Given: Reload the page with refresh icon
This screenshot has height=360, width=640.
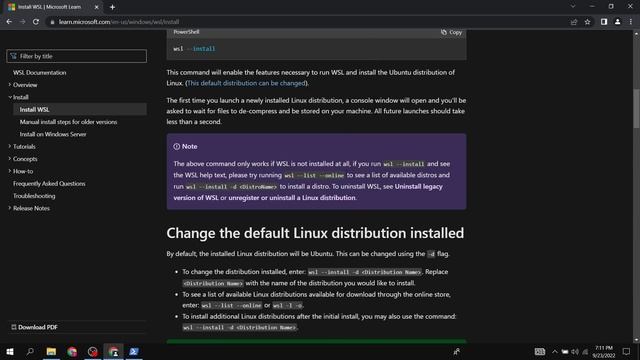Looking at the screenshot, I should click(36, 22).
